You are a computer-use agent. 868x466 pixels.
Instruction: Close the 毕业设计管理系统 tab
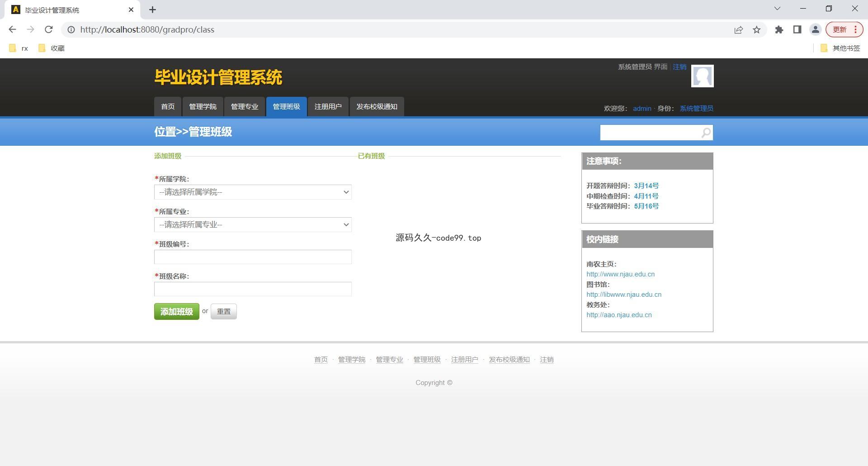pos(131,10)
